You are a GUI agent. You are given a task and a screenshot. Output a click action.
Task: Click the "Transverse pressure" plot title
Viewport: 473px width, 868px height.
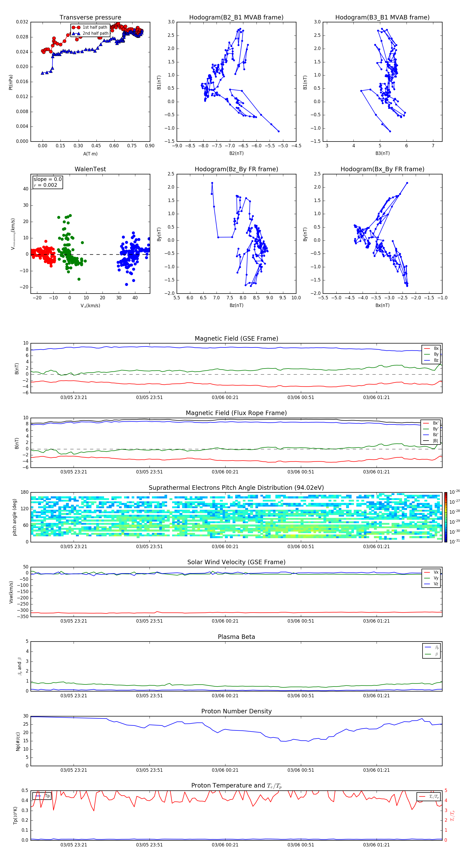90,18
